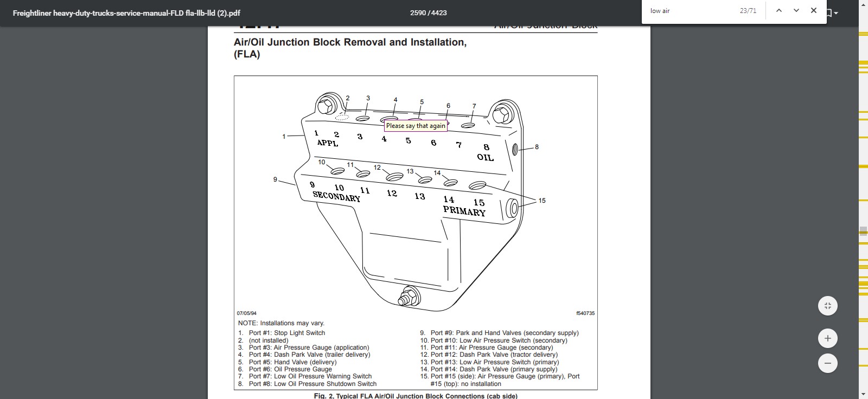Click the 23/71 match counter
Viewport: 868px width, 399px height.
[x=748, y=11]
